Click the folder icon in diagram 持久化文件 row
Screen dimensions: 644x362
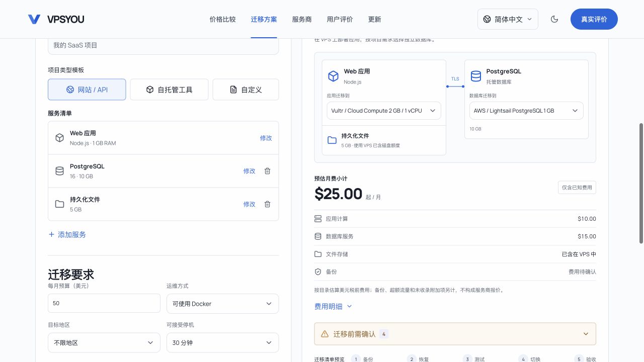(332, 140)
